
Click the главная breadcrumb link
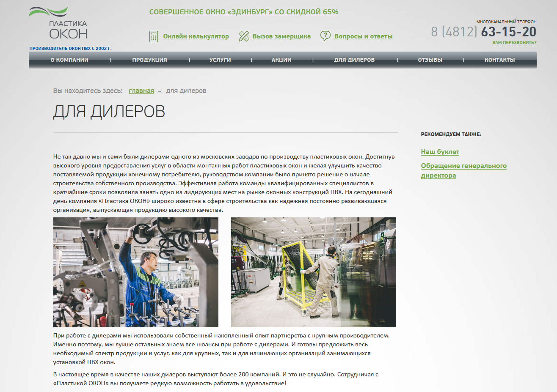pos(141,91)
